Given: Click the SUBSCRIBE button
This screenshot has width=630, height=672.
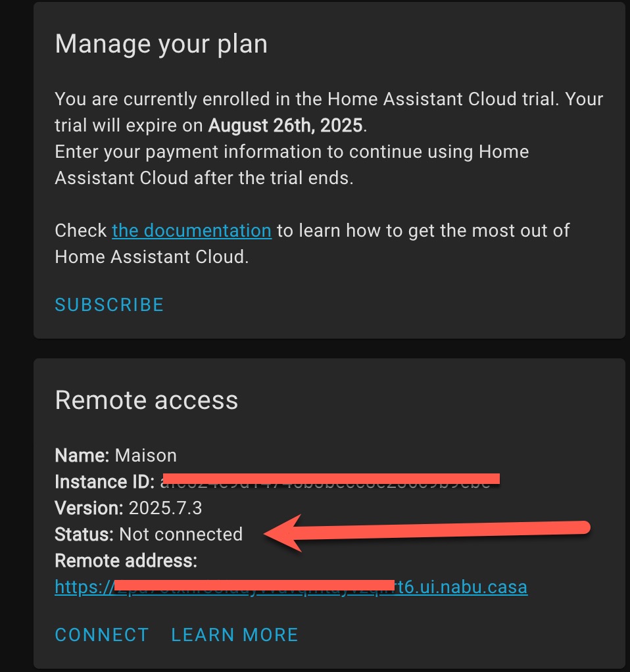Looking at the screenshot, I should (x=109, y=304).
